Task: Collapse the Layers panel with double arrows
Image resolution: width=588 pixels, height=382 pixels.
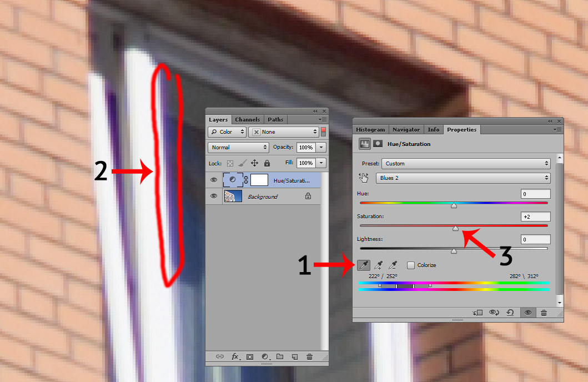Action: pyautogui.click(x=315, y=112)
